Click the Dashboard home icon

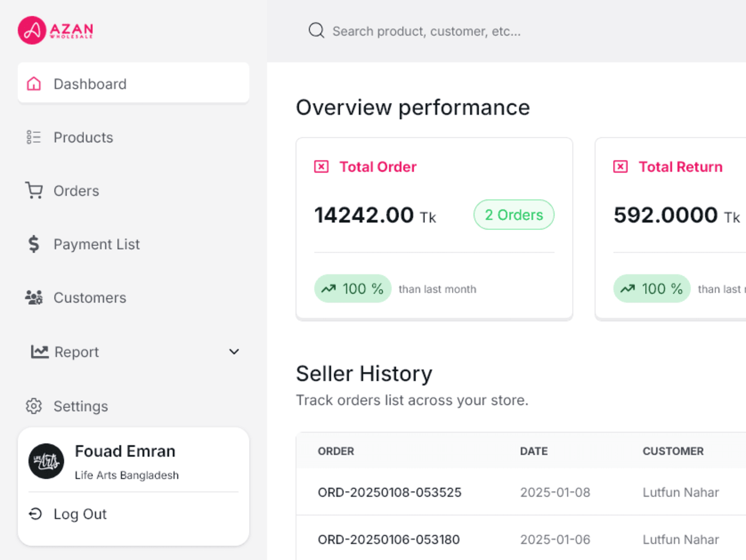tap(34, 84)
